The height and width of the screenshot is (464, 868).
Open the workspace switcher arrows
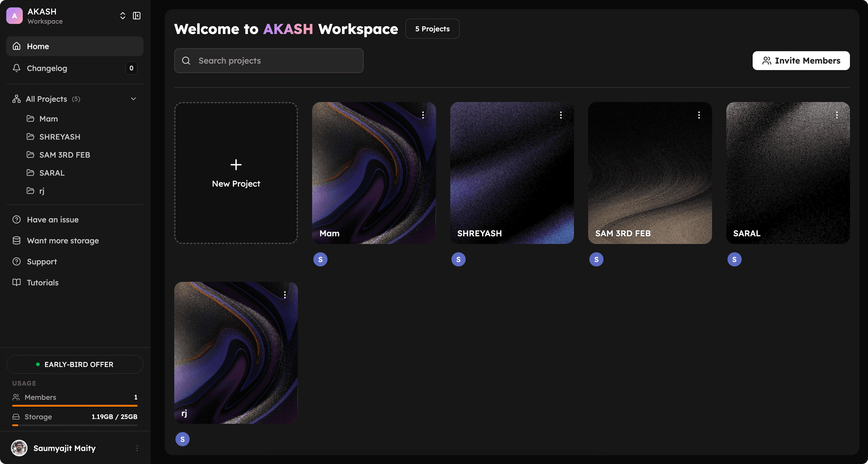point(123,16)
